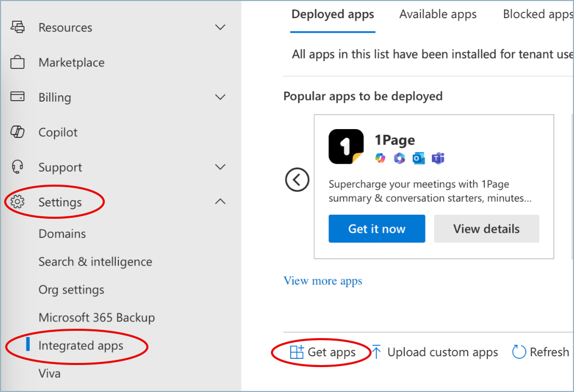Click the Billing credit card icon

click(18, 97)
